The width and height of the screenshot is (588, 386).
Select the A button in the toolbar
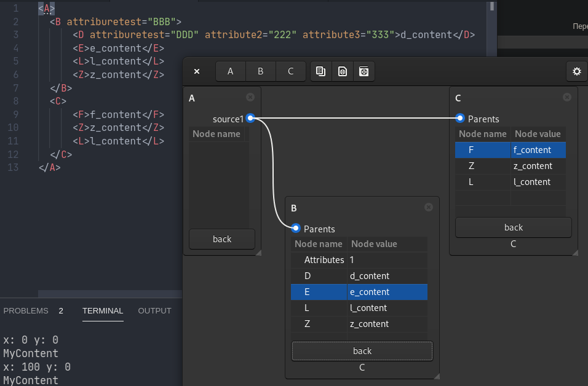pos(230,71)
